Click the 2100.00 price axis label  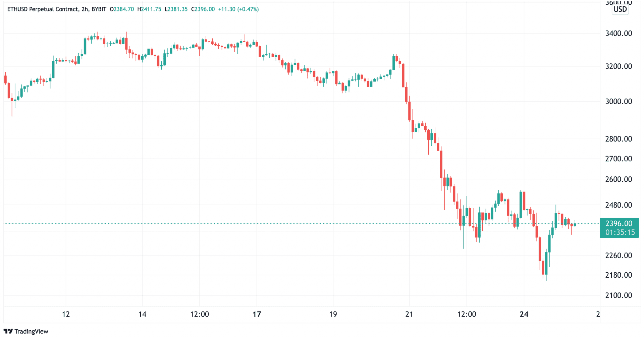619,295
